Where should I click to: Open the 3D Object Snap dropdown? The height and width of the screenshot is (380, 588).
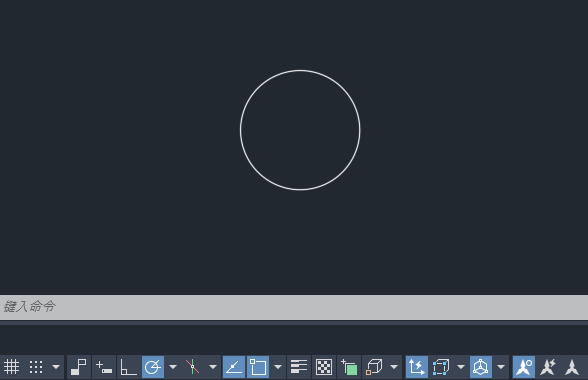394,367
